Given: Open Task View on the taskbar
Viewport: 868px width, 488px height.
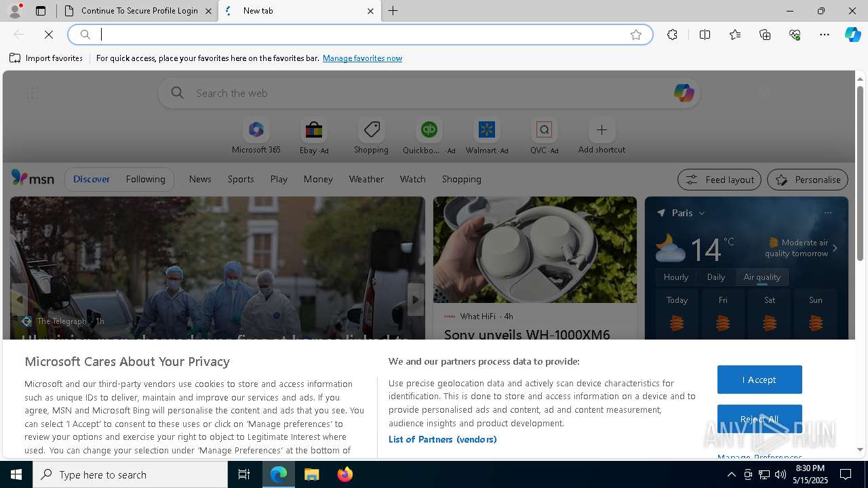Looking at the screenshot, I should click(244, 474).
